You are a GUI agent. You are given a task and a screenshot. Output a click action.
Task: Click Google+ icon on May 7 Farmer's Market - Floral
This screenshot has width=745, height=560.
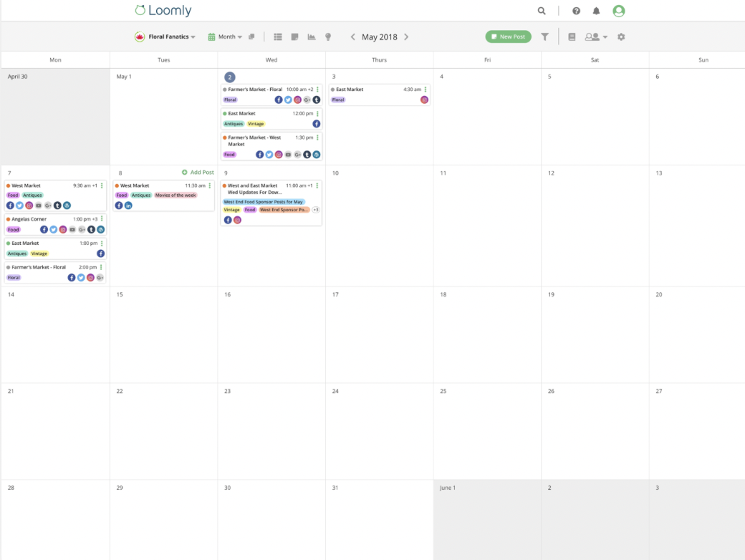tap(100, 277)
